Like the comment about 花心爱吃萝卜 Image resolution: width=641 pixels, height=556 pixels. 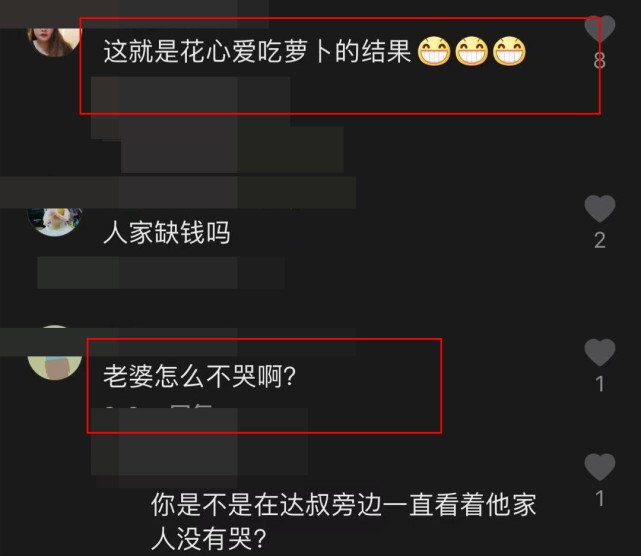tap(600, 29)
